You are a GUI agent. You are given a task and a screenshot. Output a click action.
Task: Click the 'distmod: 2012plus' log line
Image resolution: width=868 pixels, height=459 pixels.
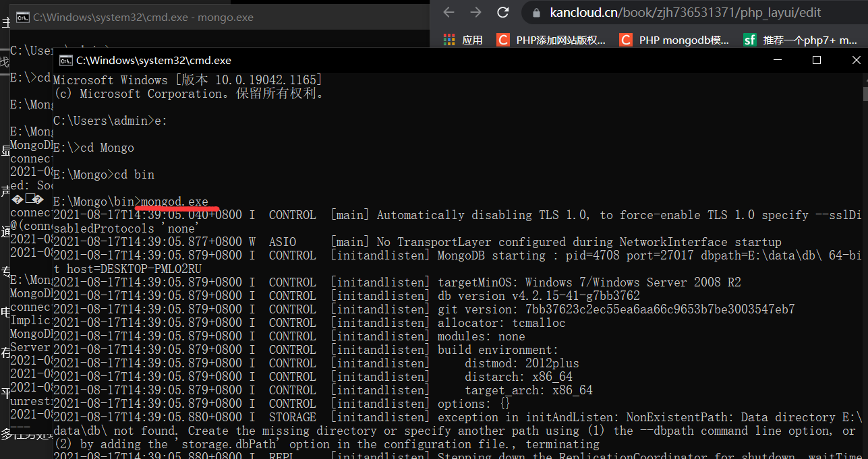point(316,363)
